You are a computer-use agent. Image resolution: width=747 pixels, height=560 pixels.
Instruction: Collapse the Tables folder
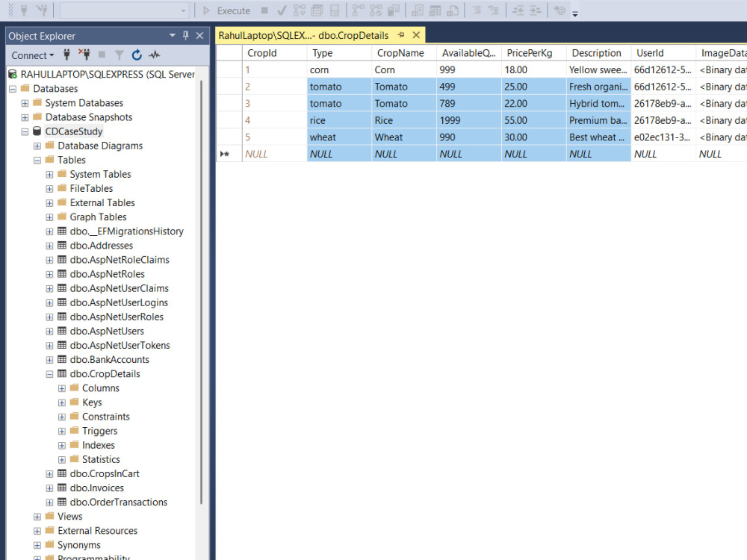37,160
